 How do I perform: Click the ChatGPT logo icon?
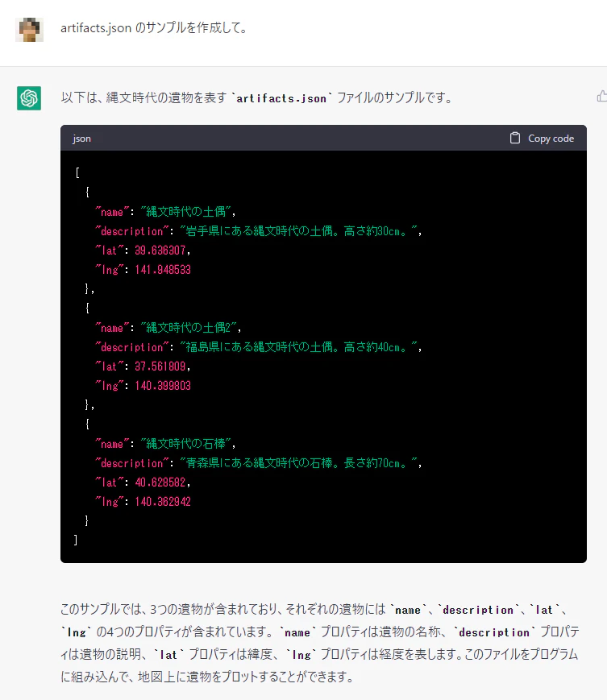(x=29, y=97)
